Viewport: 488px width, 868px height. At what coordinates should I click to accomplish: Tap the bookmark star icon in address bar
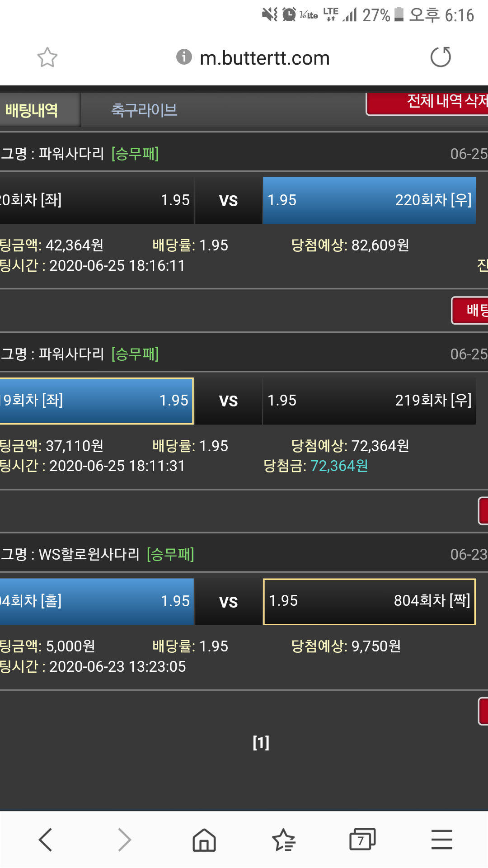pos(47,57)
